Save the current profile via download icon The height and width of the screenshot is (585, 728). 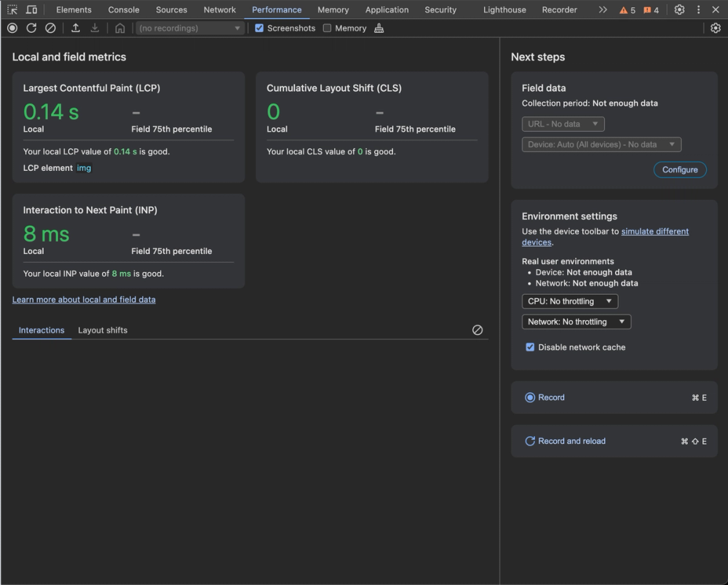pyautogui.click(x=94, y=28)
